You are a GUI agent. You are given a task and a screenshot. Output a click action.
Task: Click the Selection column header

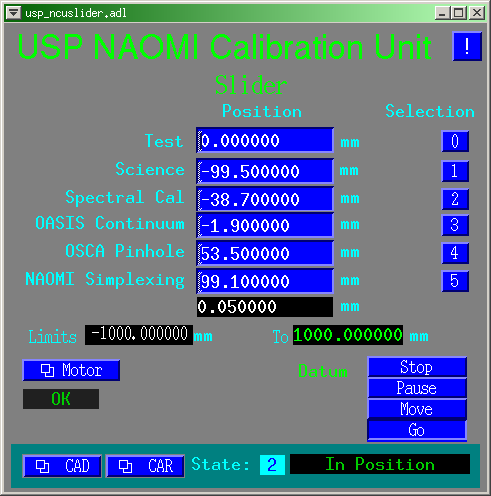click(x=430, y=111)
